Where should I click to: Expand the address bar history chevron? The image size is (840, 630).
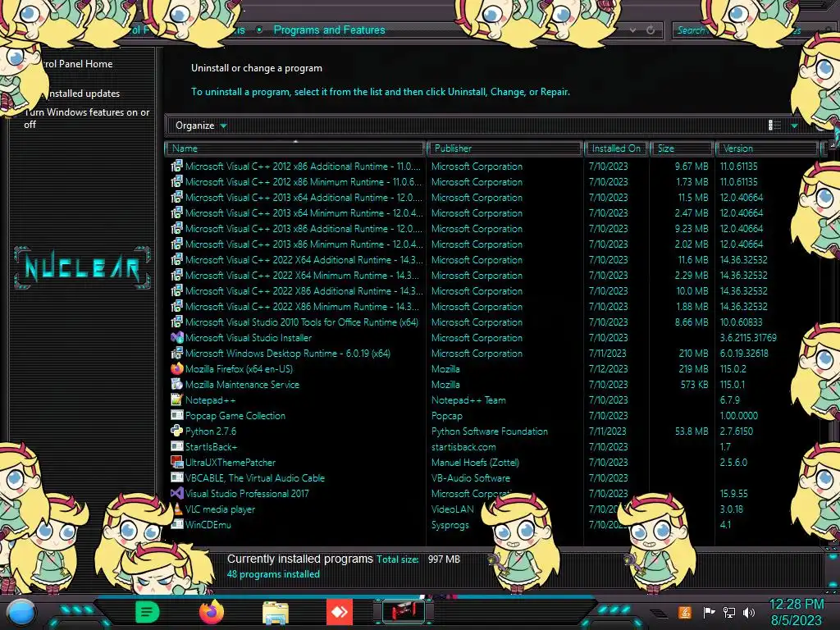coord(632,30)
